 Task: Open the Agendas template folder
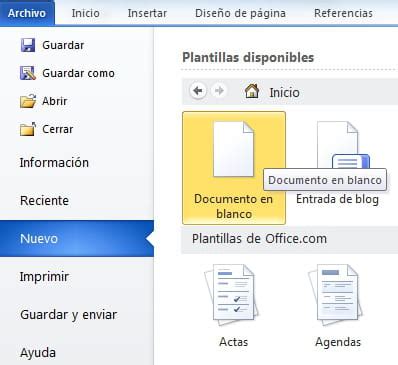pyautogui.click(x=335, y=296)
